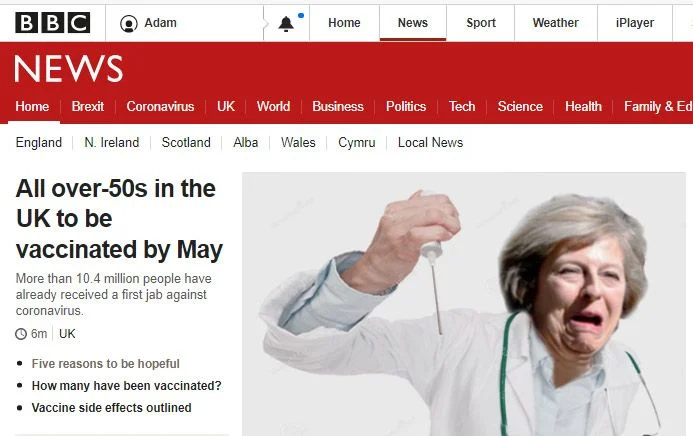This screenshot has width=693, height=436.
Task: Open Sport in the top bar
Action: coord(481,23)
